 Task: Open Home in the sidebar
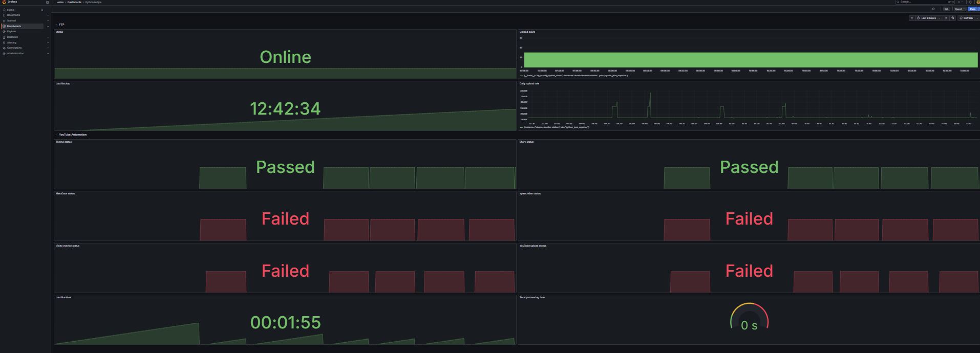10,10
